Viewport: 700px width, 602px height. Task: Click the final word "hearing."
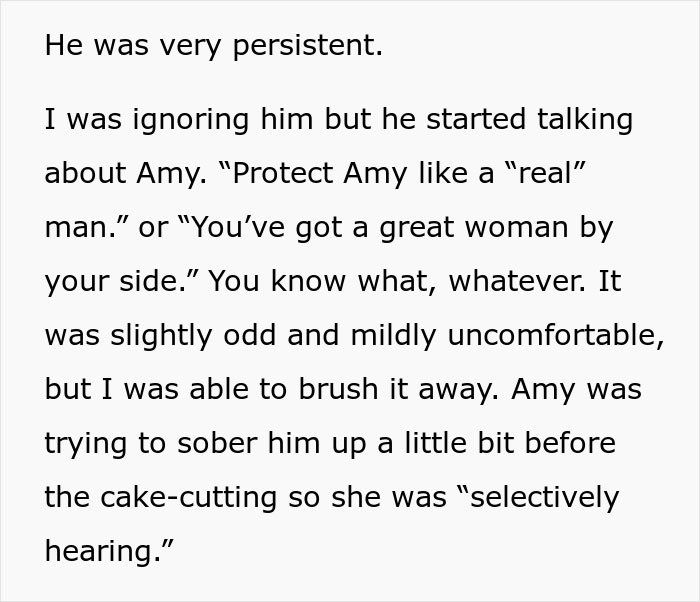click(103, 550)
